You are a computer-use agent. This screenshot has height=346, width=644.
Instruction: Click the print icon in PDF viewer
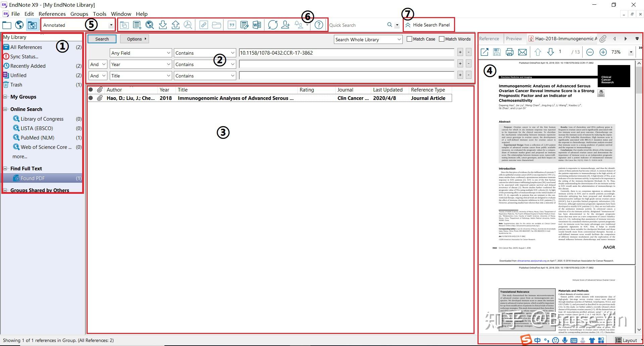pyautogui.click(x=509, y=52)
